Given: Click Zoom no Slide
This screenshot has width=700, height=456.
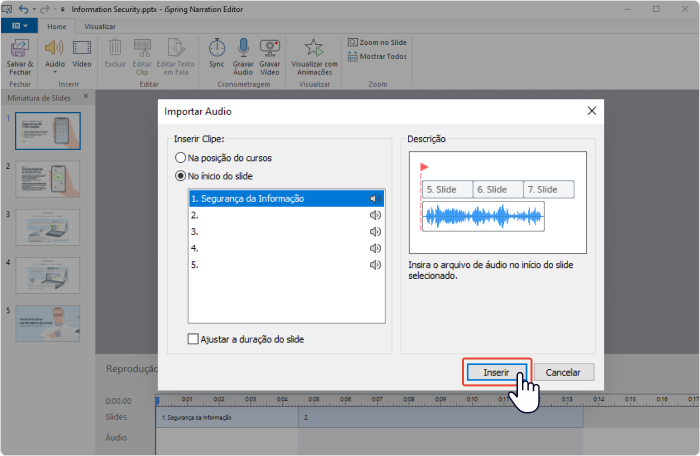Looking at the screenshot, I should coord(377,42).
